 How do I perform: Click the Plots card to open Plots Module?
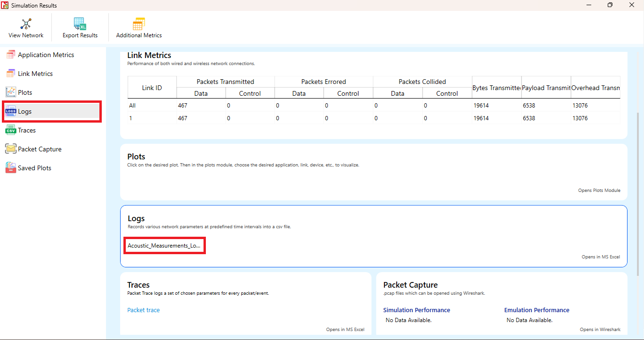tap(374, 172)
